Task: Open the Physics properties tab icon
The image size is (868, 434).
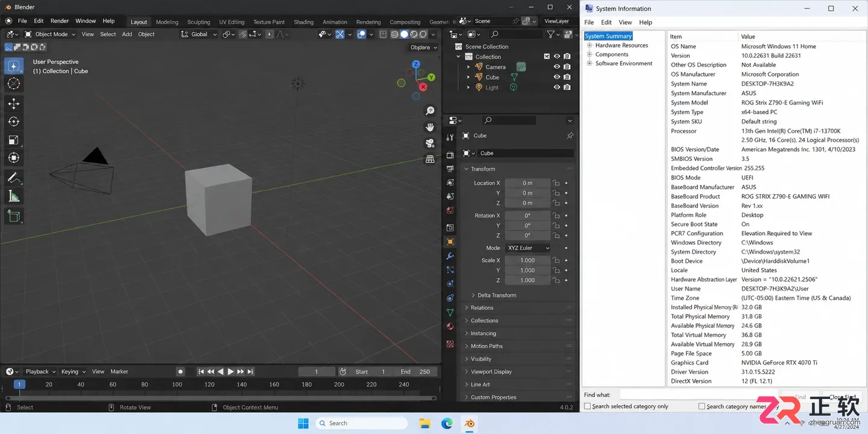Action: coord(450,284)
